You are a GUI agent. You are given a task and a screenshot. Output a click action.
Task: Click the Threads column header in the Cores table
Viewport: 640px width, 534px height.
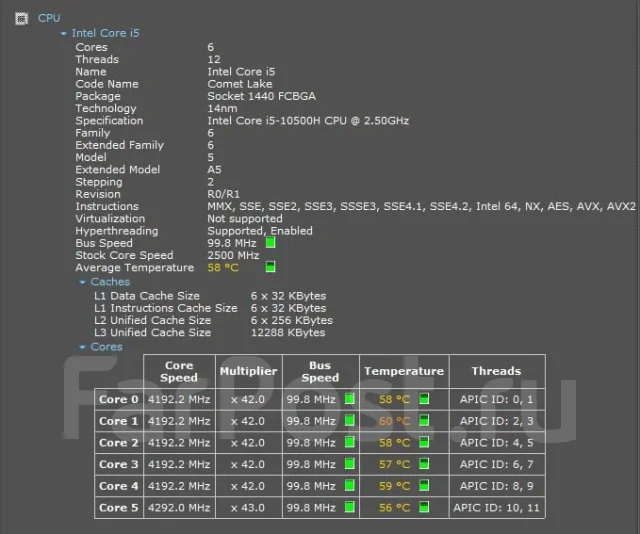click(497, 372)
